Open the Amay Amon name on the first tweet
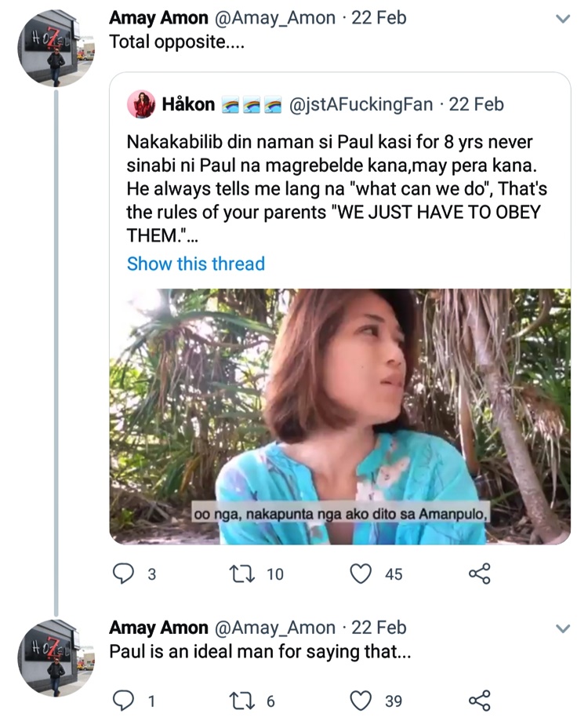This screenshot has height=721, width=588. [158, 18]
